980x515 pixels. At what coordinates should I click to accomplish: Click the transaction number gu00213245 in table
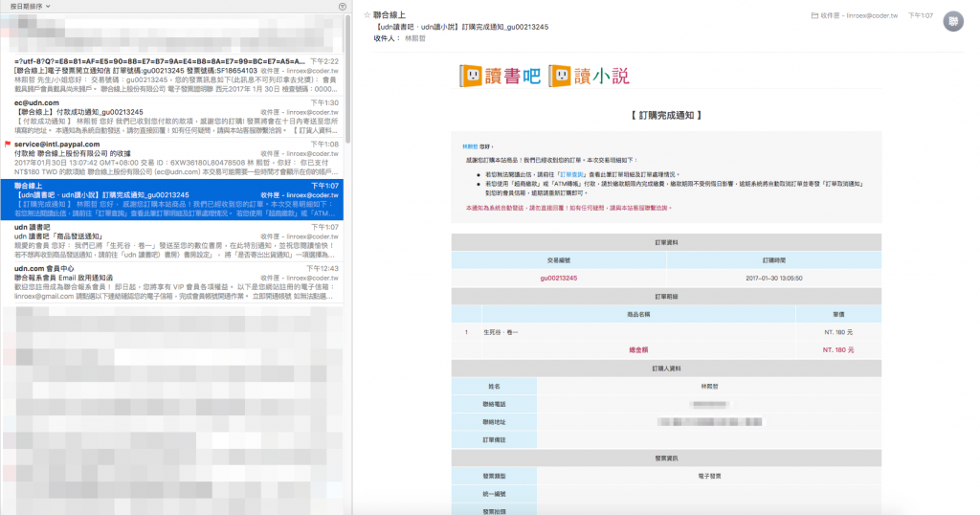click(x=559, y=279)
